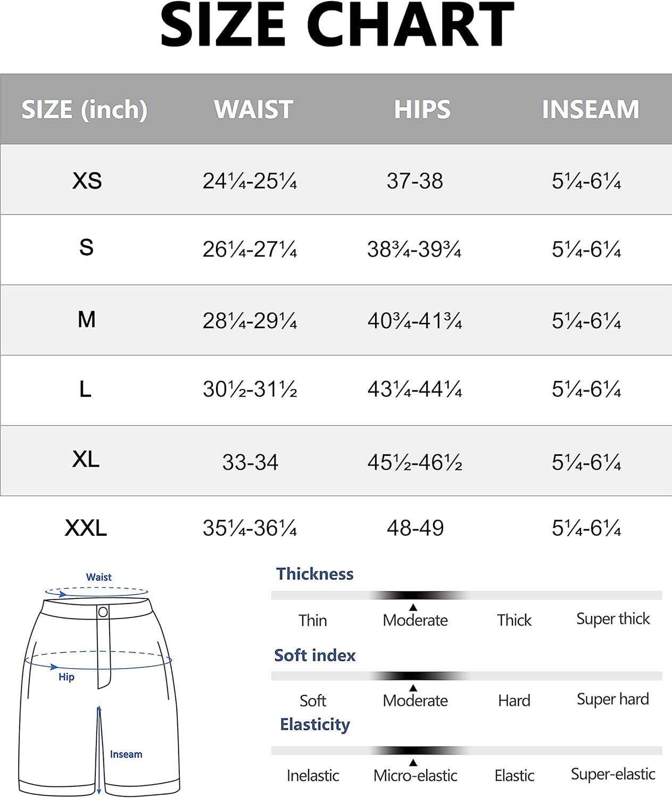The width and height of the screenshot is (672, 798).
Task: Click the M waist value 28¼-29¼
Action: 250,321
